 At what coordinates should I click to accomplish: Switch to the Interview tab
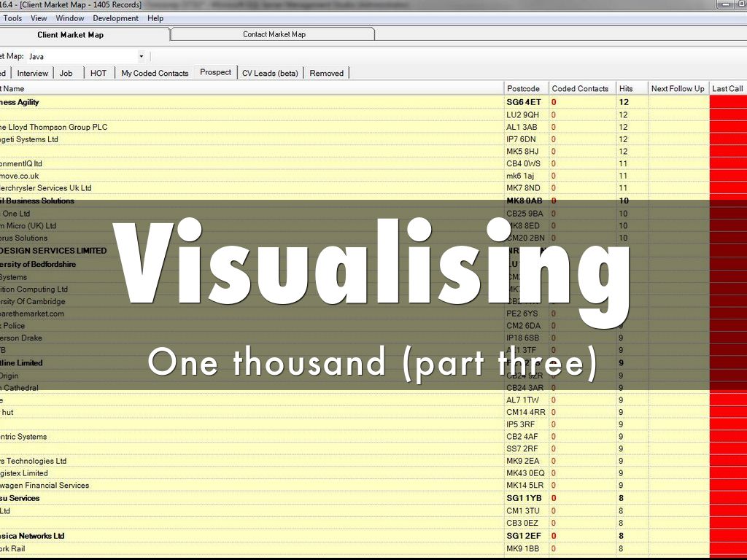(33, 73)
